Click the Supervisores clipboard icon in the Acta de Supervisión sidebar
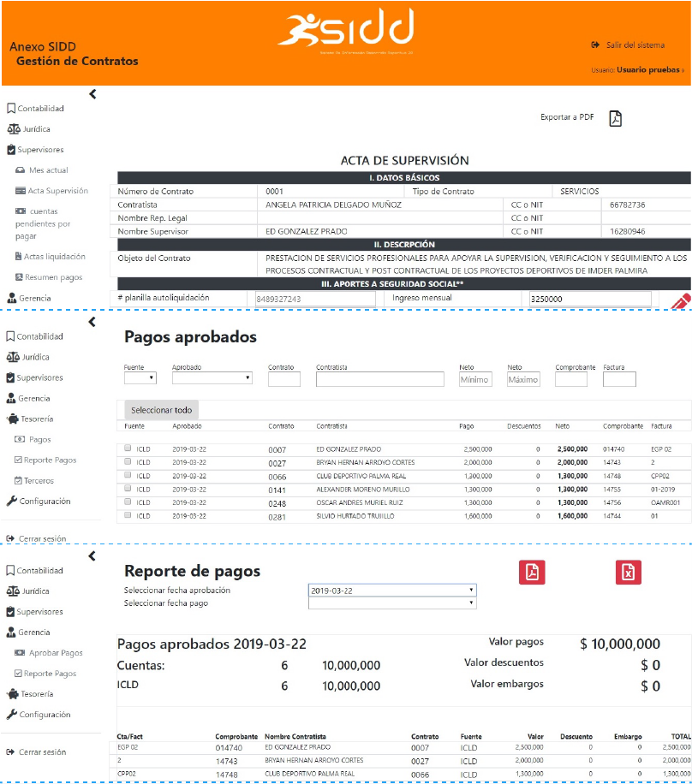Viewport: 692px width, 784px height. coord(11,150)
